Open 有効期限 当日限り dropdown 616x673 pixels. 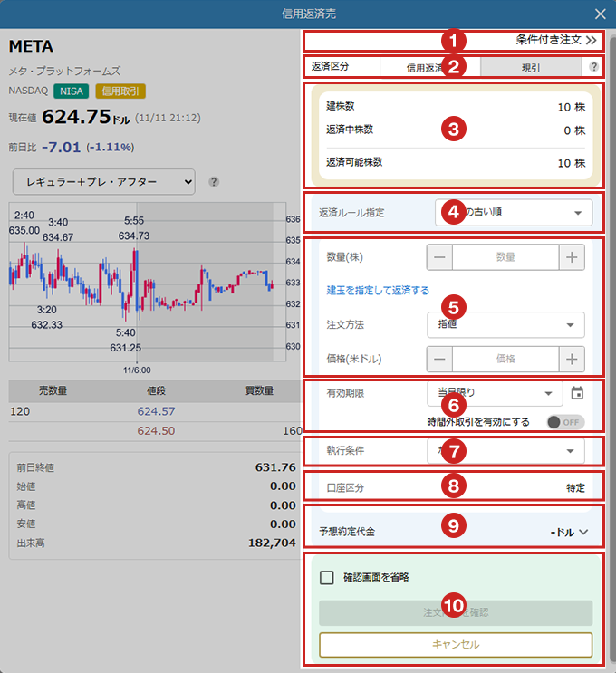coord(495,393)
